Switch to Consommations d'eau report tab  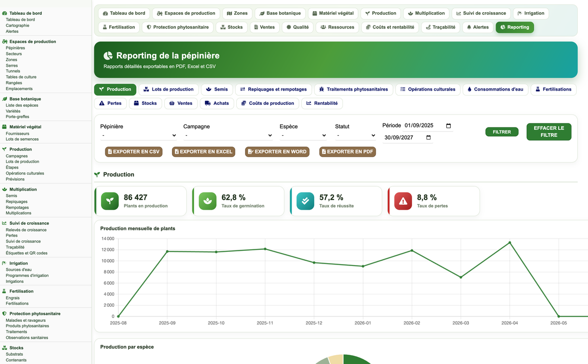(495, 89)
